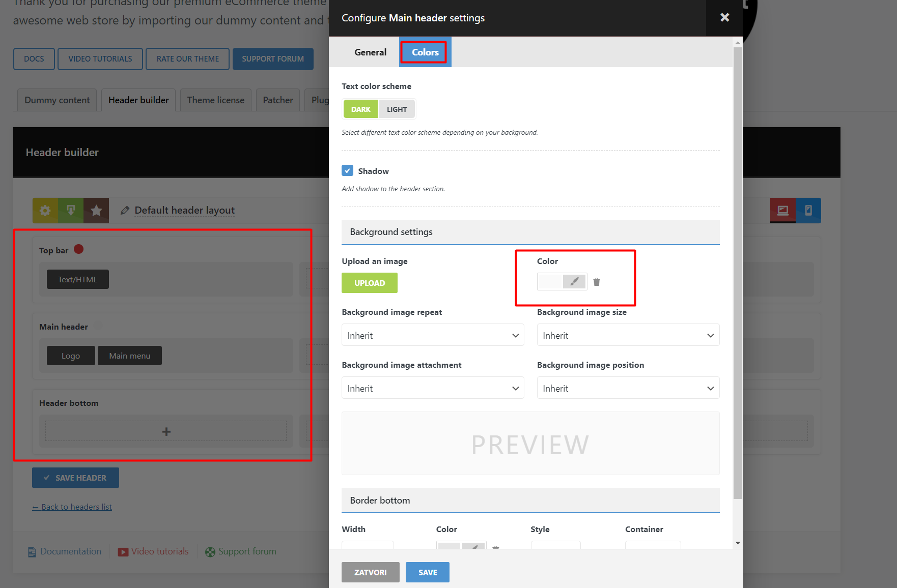
Task: Select the Main menu element
Action: tap(130, 356)
